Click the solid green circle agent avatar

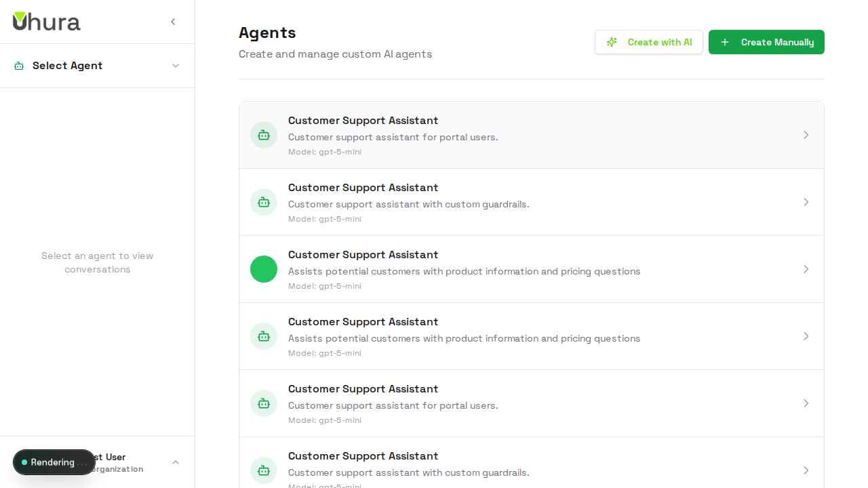[264, 269]
